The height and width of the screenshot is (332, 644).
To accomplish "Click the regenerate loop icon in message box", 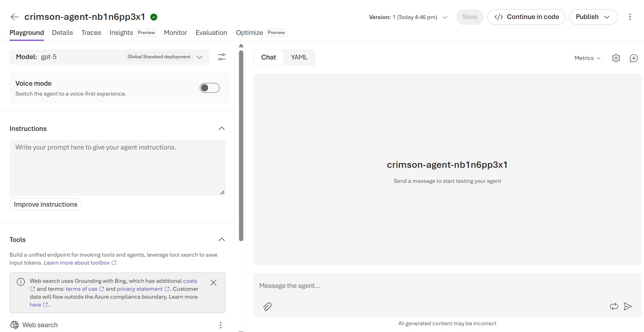I will [x=614, y=306].
